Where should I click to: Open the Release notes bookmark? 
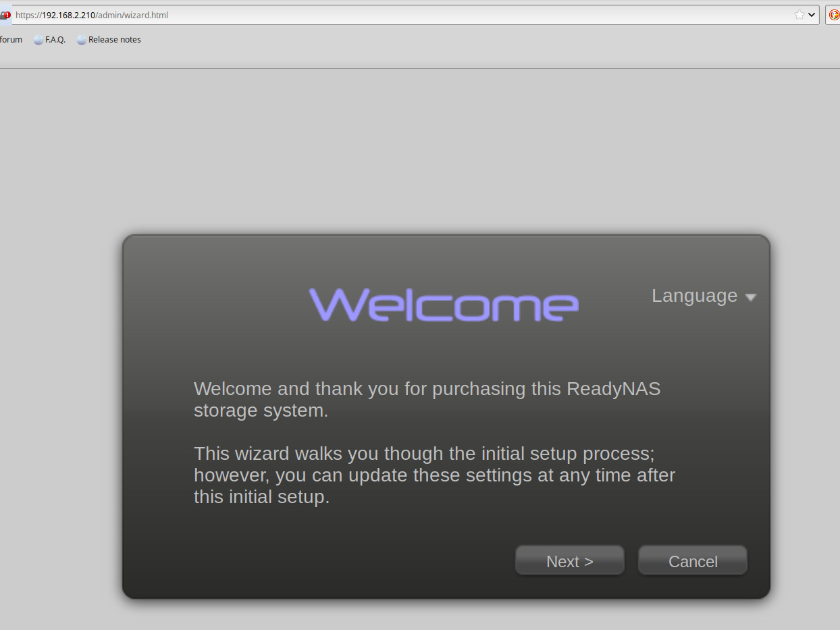coord(109,40)
